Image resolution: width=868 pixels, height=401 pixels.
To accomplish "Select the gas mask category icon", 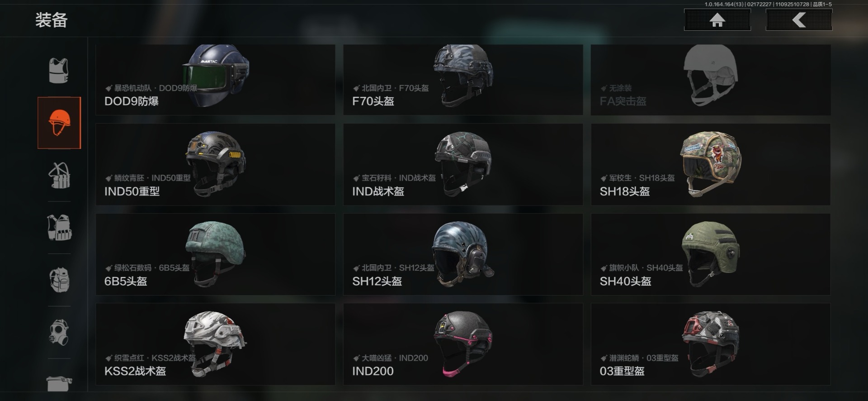I will [x=59, y=332].
